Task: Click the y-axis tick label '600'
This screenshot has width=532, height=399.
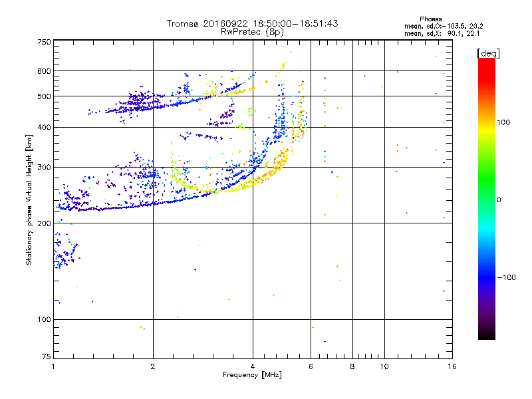Action: tap(44, 71)
